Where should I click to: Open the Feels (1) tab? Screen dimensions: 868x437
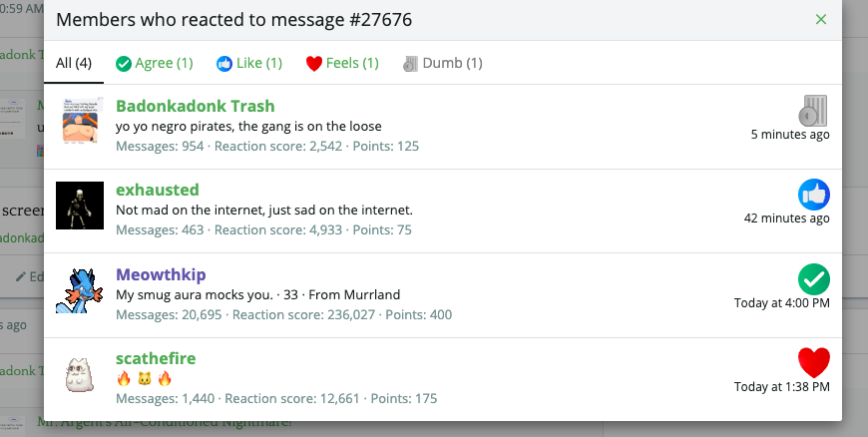(x=342, y=63)
